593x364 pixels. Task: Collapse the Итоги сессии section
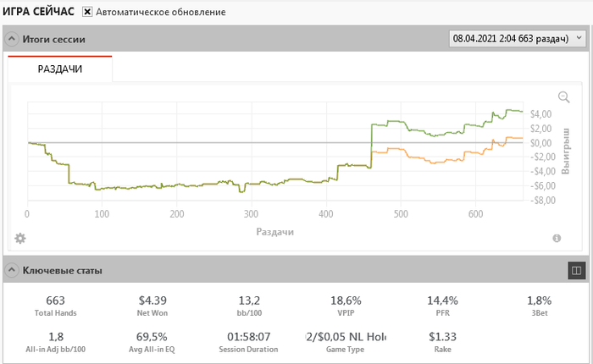[x=12, y=39]
